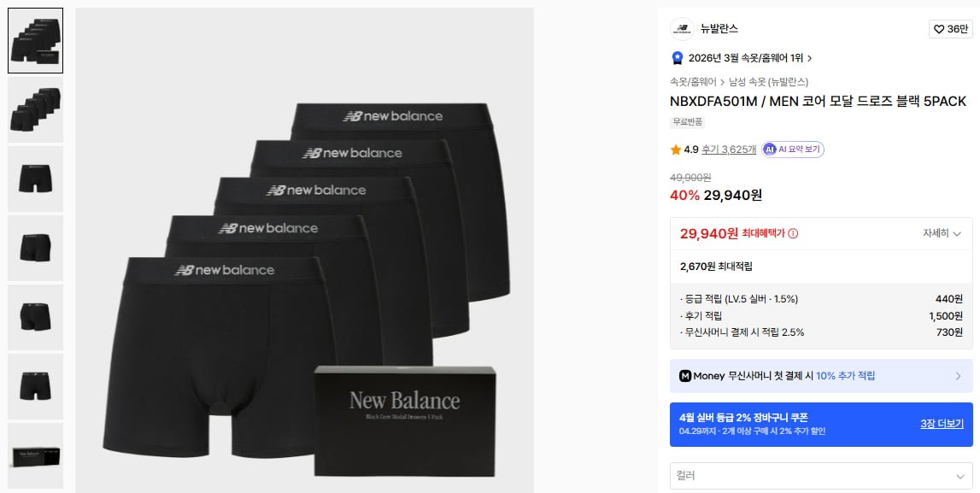Viewport: 980px width, 493px height.
Task: Toggle the heart like button showing 36만
Action: tap(950, 29)
